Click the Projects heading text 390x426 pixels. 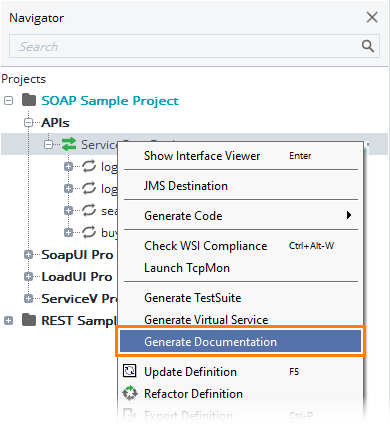coord(24,79)
